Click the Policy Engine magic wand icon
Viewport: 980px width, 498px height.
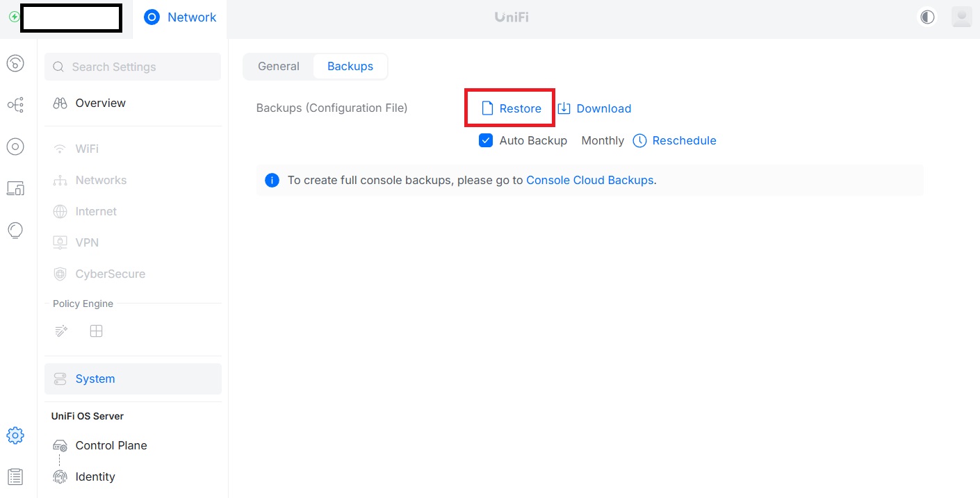[61, 331]
